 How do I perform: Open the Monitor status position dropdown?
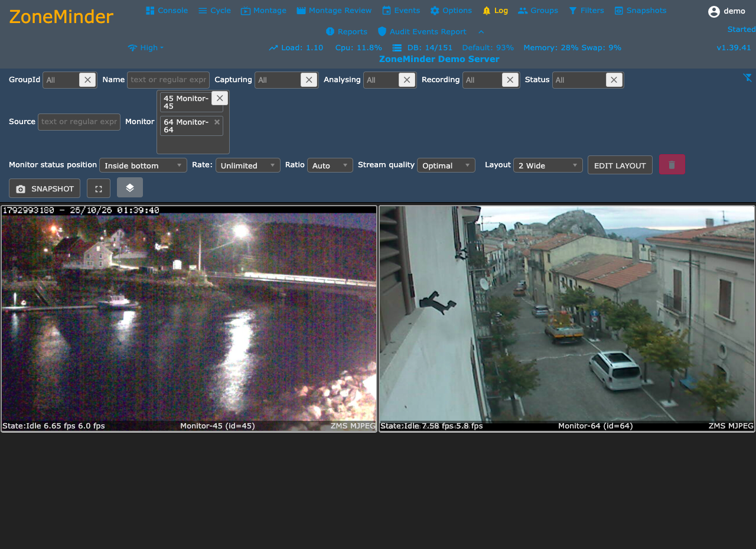(143, 165)
